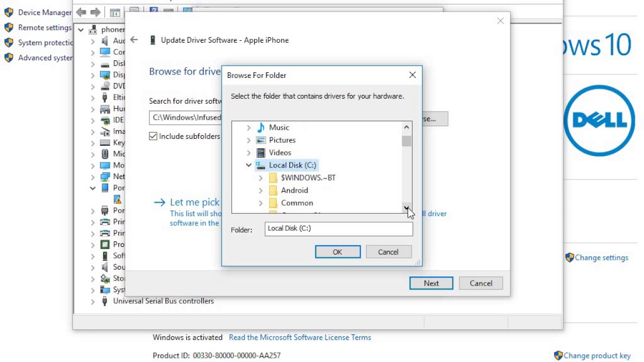Click Cancel in Browse For Folder dialog
644x362 pixels.
click(x=388, y=252)
